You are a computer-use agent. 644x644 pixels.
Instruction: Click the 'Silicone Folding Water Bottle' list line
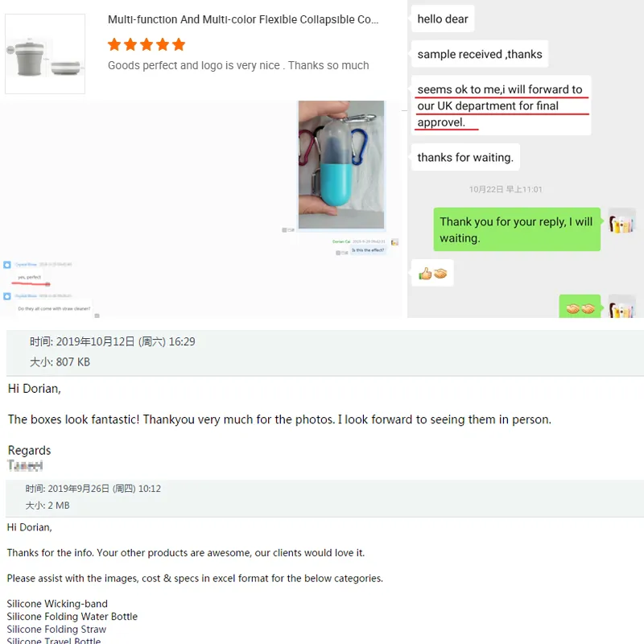pyautogui.click(x=72, y=617)
